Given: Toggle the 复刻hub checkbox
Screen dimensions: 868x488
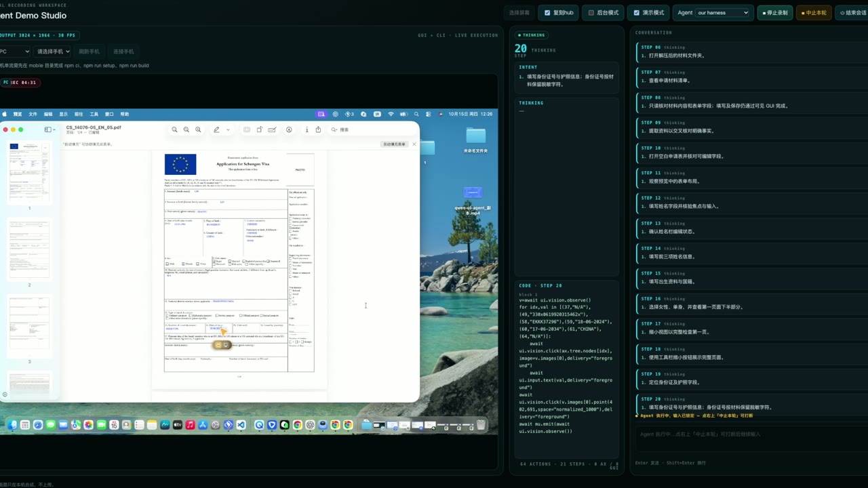Looking at the screenshot, I should (x=547, y=13).
